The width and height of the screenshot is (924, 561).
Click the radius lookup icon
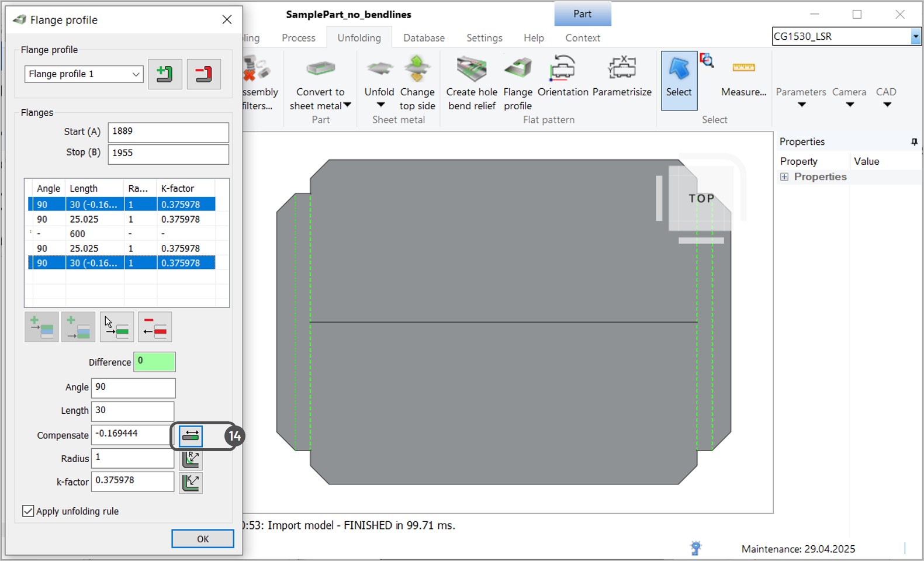(x=191, y=459)
